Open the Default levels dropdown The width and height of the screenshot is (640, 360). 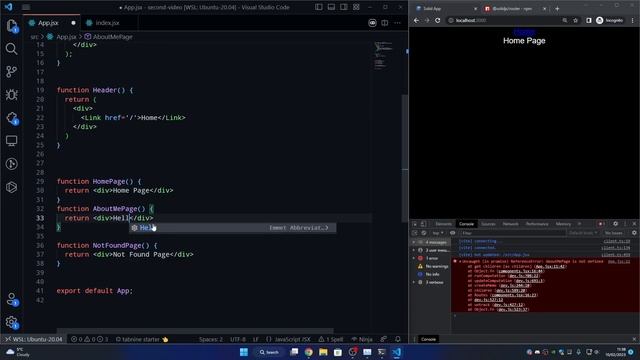pos(583,233)
